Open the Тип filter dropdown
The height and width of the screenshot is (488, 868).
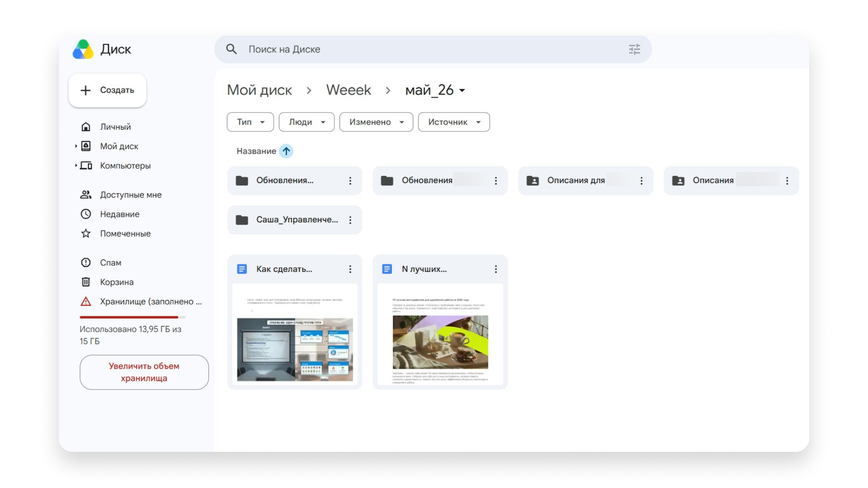[250, 122]
